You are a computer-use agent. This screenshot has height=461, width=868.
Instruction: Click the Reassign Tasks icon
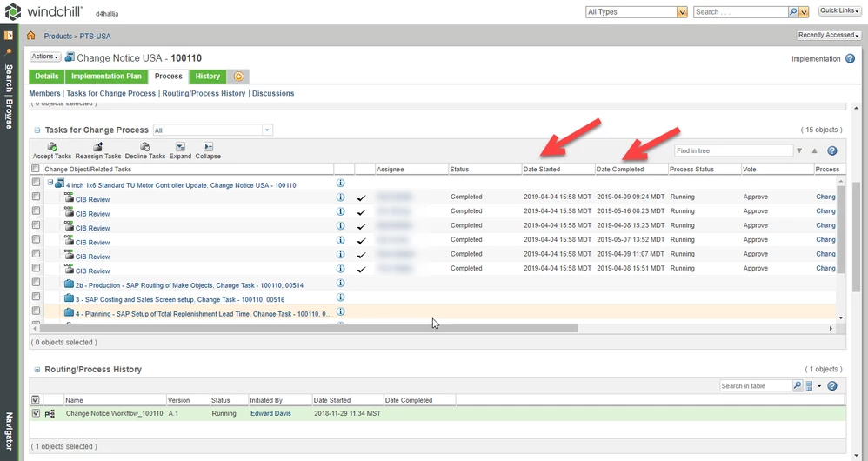coord(98,147)
